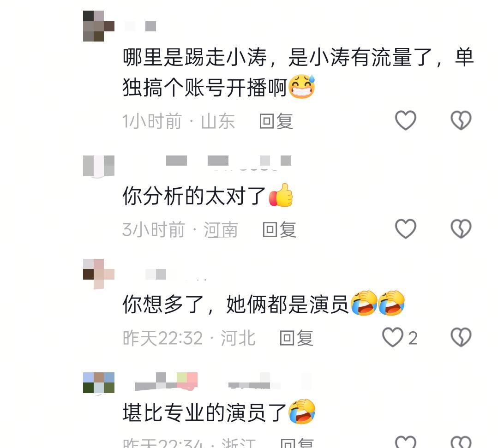498x448 pixels.
Task: Dislike the 堪比专业的演员了 comment
Action: (461, 442)
